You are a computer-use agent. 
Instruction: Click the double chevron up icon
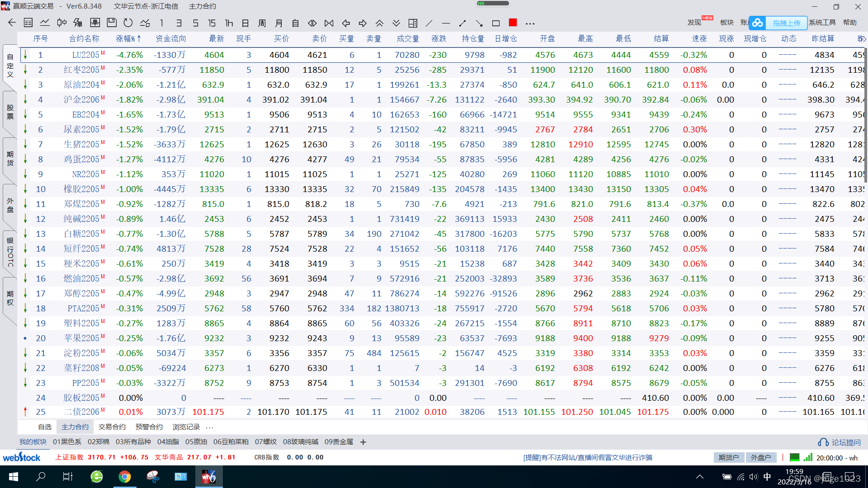click(379, 23)
